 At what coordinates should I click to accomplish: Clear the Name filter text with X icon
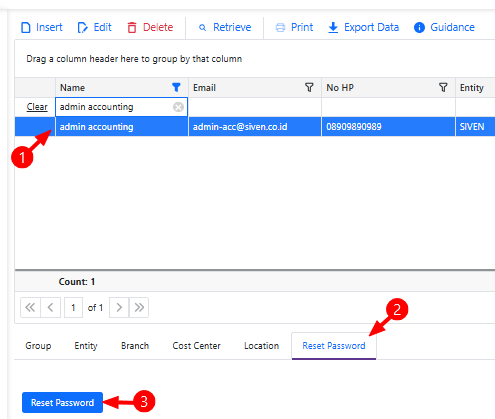click(178, 107)
